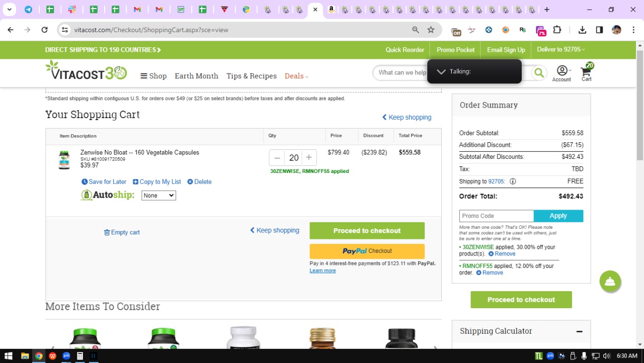Image resolution: width=644 pixels, height=363 pixels.
Task: Open the Windows Start menu
Action: 9,356
